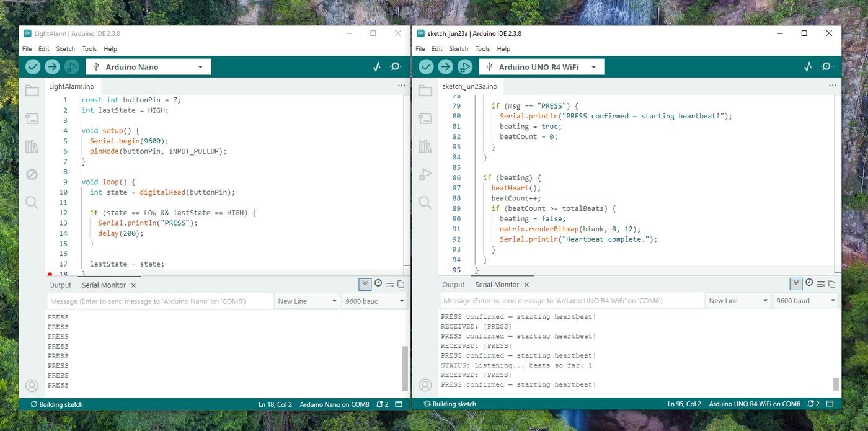
Task: Open Serial Monitor icon in LightAlarm toolbar
Action: tap(396, 67)
